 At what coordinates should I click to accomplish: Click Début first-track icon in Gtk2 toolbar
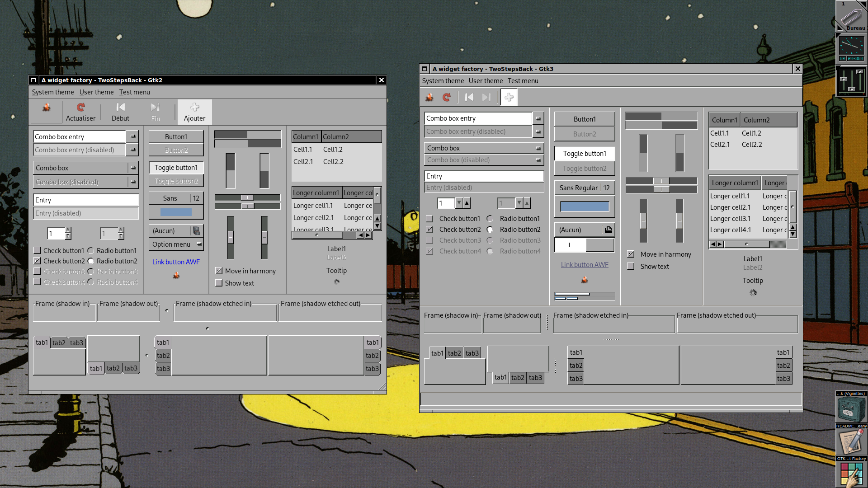click(120, 107)
